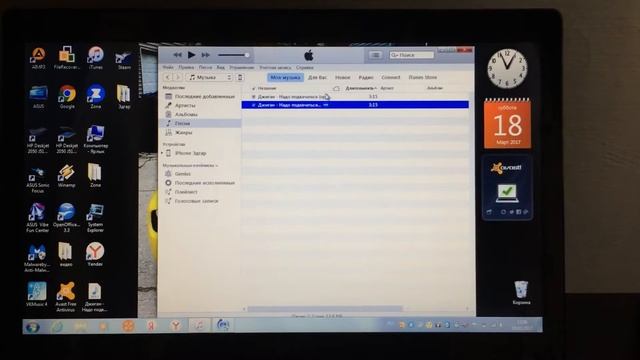
Task: Skip to next track in iTunes
Action: (206, 55)
